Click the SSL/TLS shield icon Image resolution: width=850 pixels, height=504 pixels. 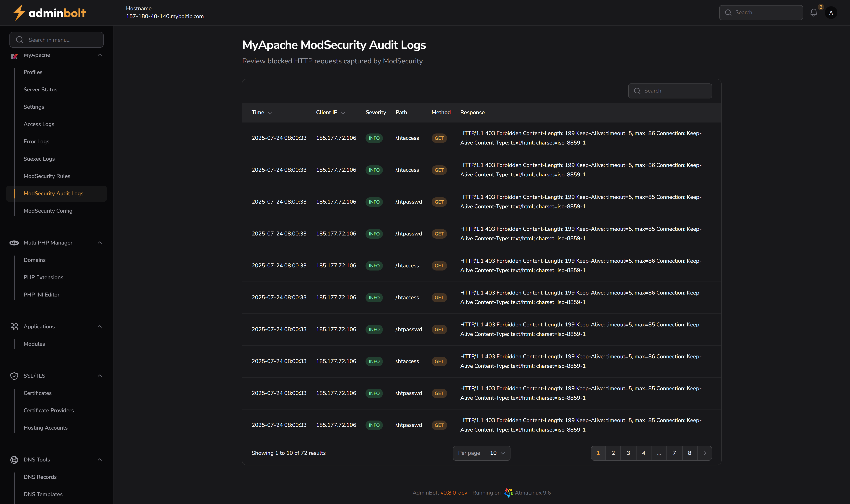click(x=14, y=376)
